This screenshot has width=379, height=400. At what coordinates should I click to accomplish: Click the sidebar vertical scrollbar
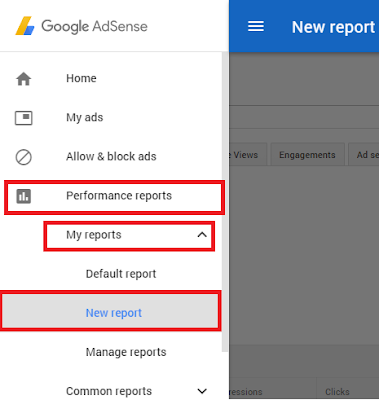[x=225, y=202]
